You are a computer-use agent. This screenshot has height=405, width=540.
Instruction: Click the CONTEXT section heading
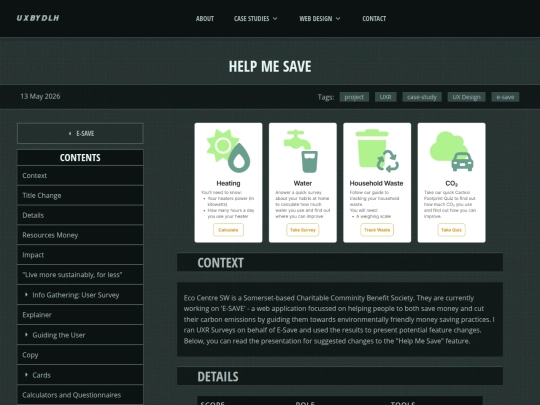coord(220,263)
